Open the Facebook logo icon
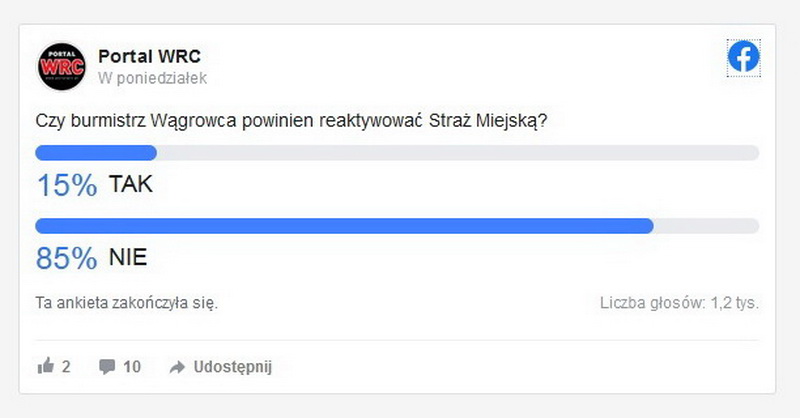Viewport: 800px width, 418px height. point(743,57)
